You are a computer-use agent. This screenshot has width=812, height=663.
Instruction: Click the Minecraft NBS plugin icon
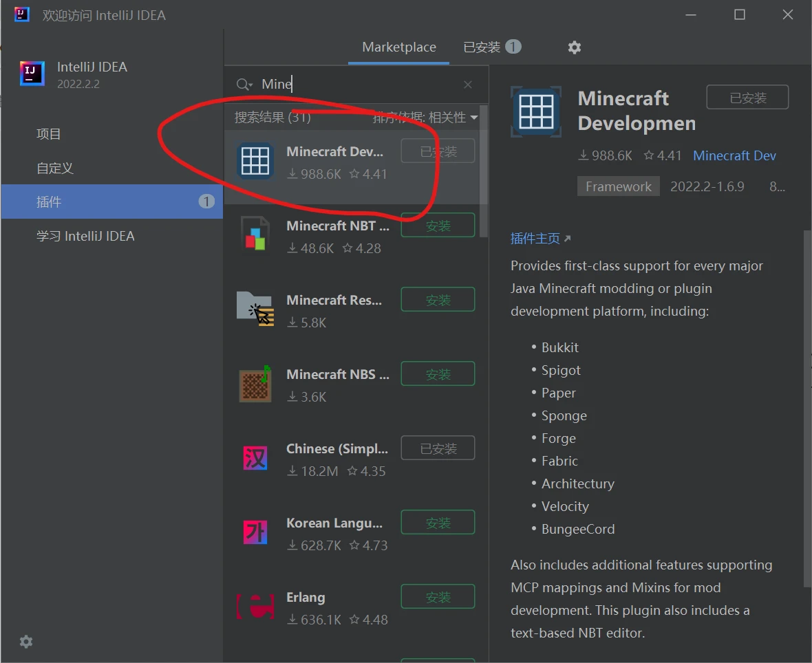pyautogui.click(x=255, y=384)
